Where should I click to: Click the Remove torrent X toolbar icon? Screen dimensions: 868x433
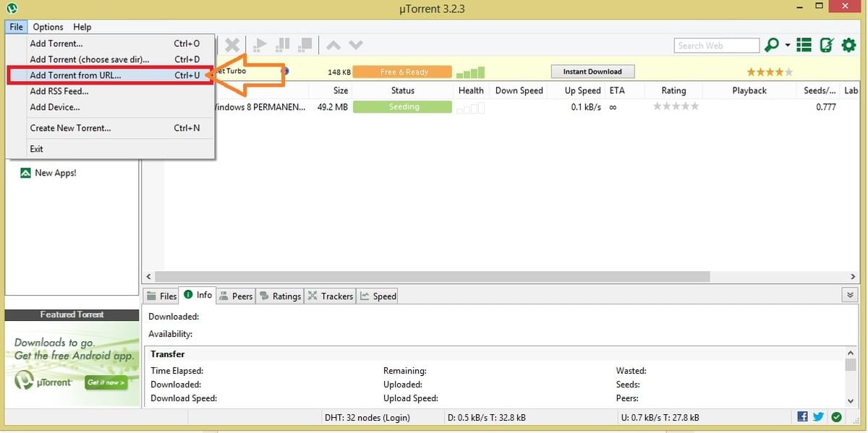(232, 45)
